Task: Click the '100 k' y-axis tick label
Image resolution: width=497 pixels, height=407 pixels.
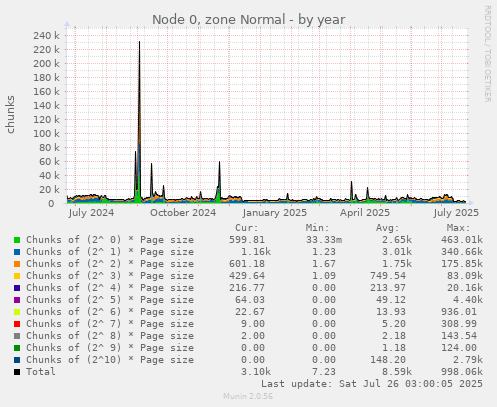Action: tap(46, 133)
